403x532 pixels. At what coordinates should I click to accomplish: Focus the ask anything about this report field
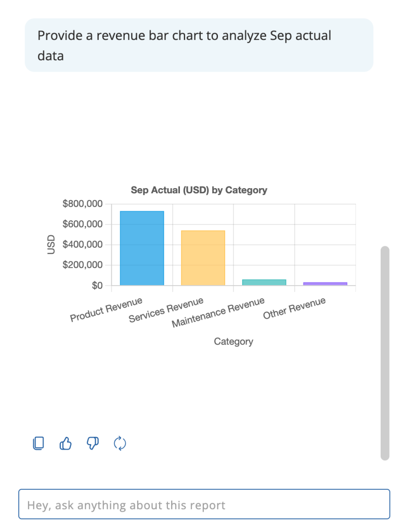[204, 504]
